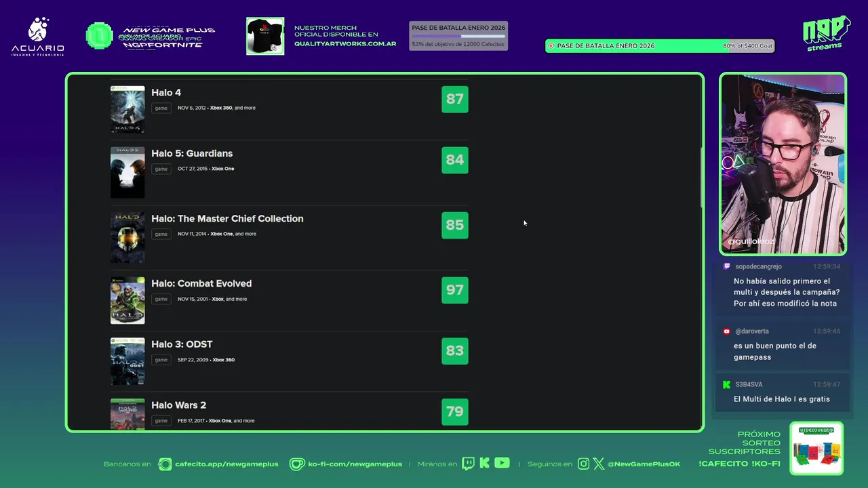Click 'NOV 11, 2014 • Xbox One, and more'
This screenshot has width=868, height=488.
coord(217,234)
